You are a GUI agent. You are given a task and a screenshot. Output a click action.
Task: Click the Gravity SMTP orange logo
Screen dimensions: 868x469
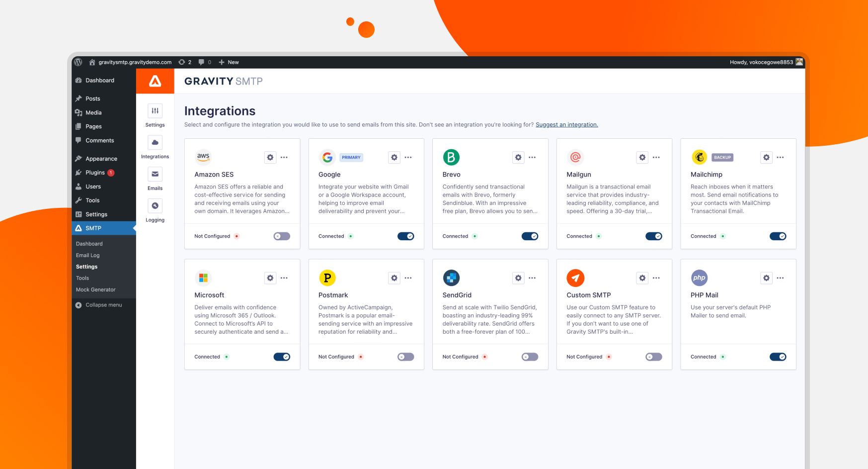pos(155,81)
